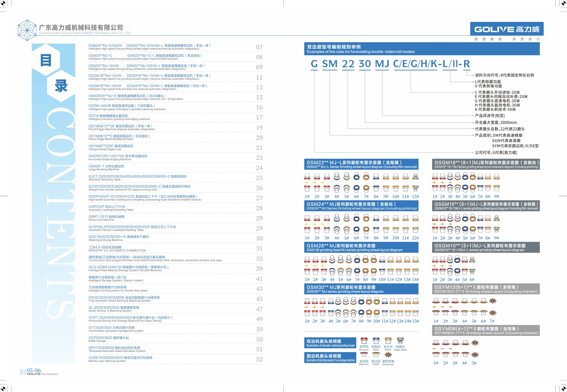Click the 7# chamfer wheel in GSYM12 diagram
Viewport: 567px width, 392px height.
pyautogui.click(x=493, y=301)
